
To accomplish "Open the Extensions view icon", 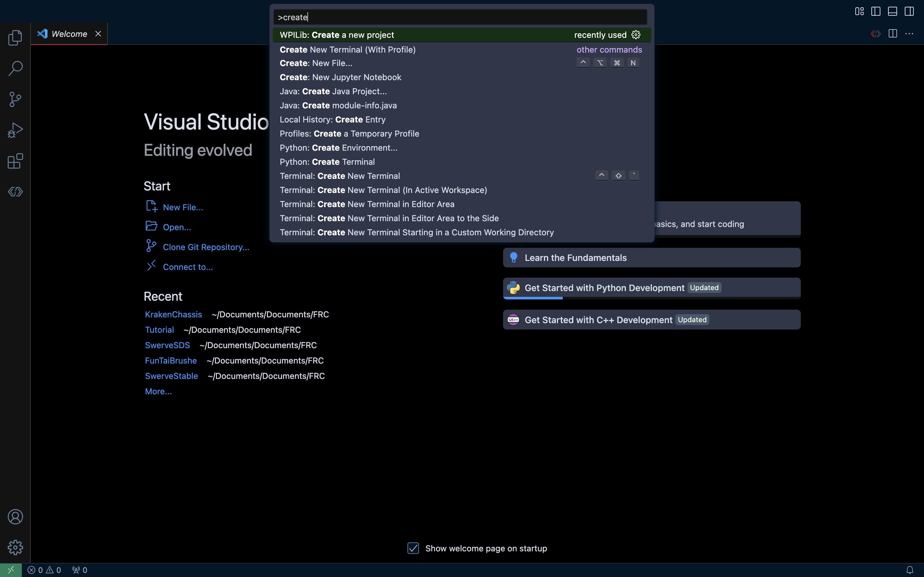I will click(15, 161).
